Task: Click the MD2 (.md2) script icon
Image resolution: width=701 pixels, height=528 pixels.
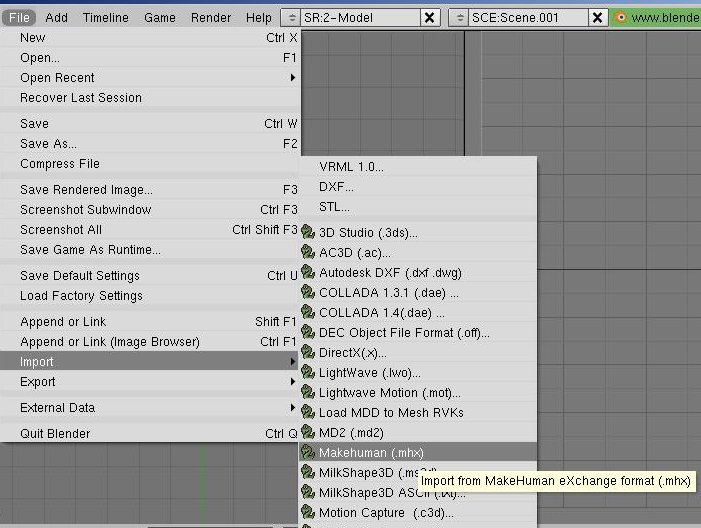Action: [308, 432]
